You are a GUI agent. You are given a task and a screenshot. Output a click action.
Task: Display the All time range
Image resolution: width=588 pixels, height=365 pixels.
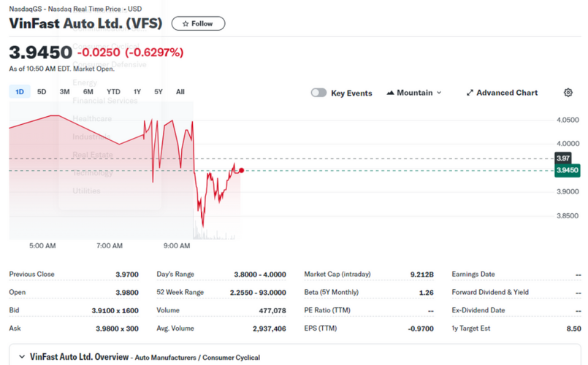(180, 92)
